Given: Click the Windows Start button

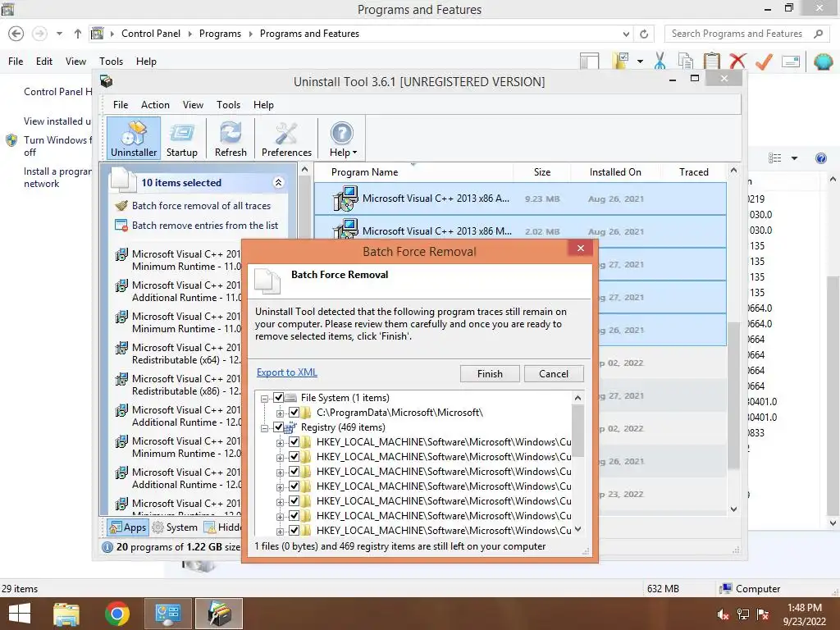Looking at the screenshot, I should click(20, 614).
